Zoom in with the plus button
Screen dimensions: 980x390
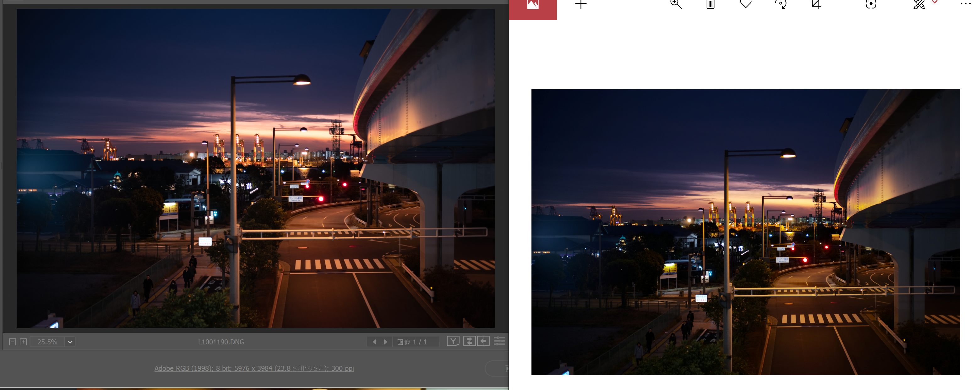(23, 342)
